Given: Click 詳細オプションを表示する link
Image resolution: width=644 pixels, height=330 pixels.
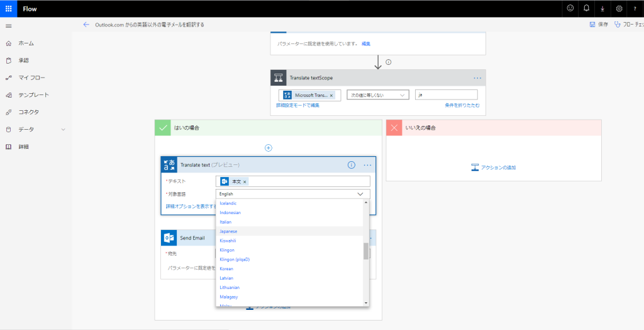Looking at the screenshot, I should (191, 206).
